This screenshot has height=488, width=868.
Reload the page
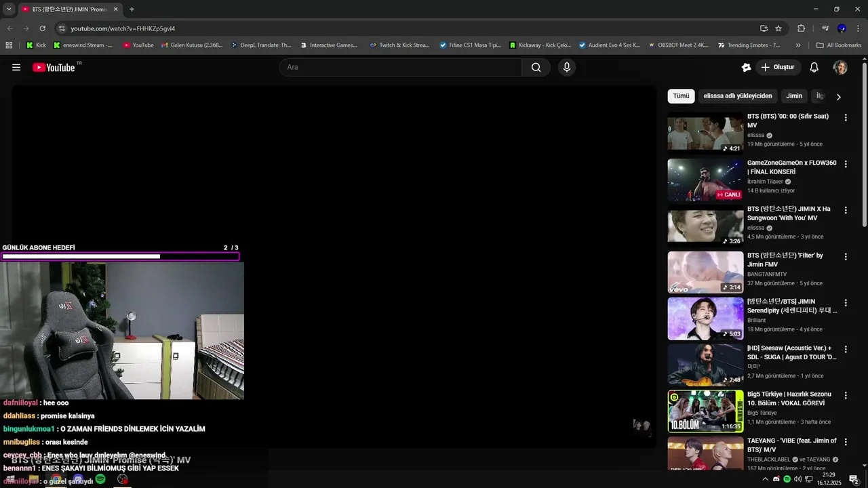point(42,28)
